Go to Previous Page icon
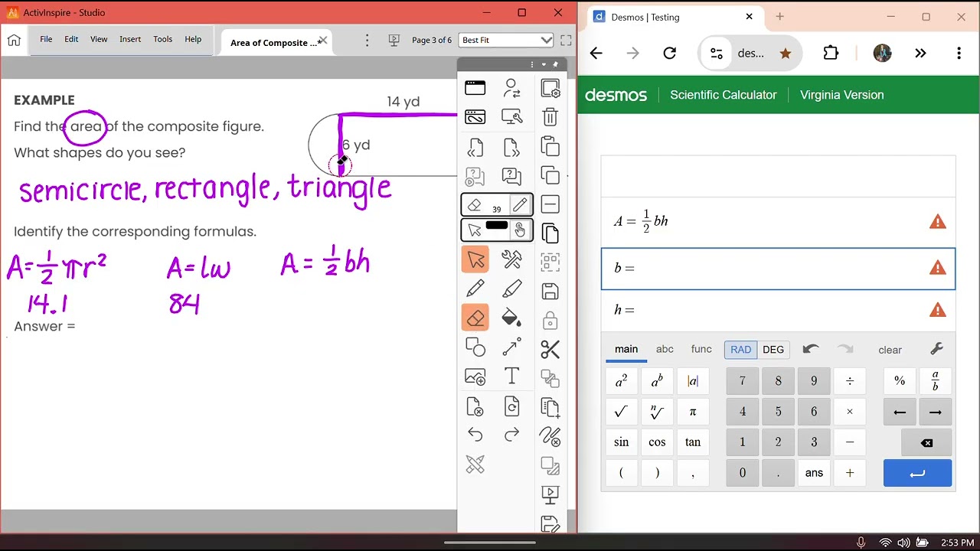Image resolution: width=980 pixels, height=551 pixels. click(x=475, y=147)
